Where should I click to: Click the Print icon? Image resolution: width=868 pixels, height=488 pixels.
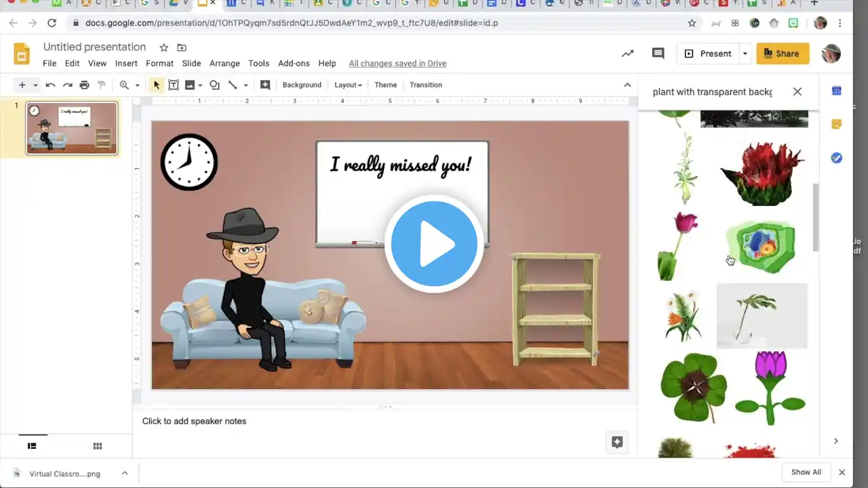(84, 85)
